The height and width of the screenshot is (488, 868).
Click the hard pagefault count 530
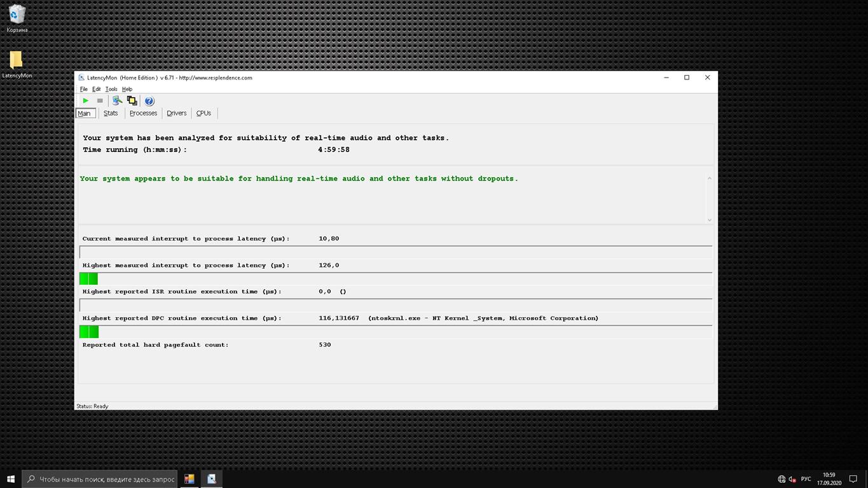pos(325,345)
